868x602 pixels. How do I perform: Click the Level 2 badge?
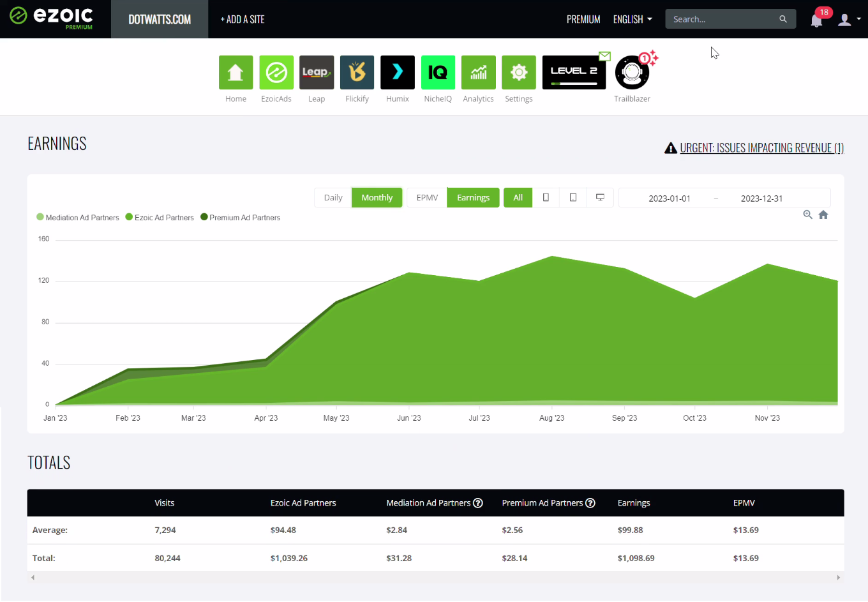pos(574,72)
